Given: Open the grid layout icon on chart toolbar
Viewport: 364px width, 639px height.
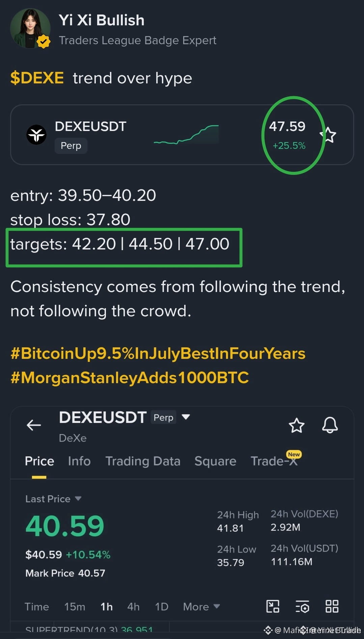Looking at the screenshot, I should (332, 606).
